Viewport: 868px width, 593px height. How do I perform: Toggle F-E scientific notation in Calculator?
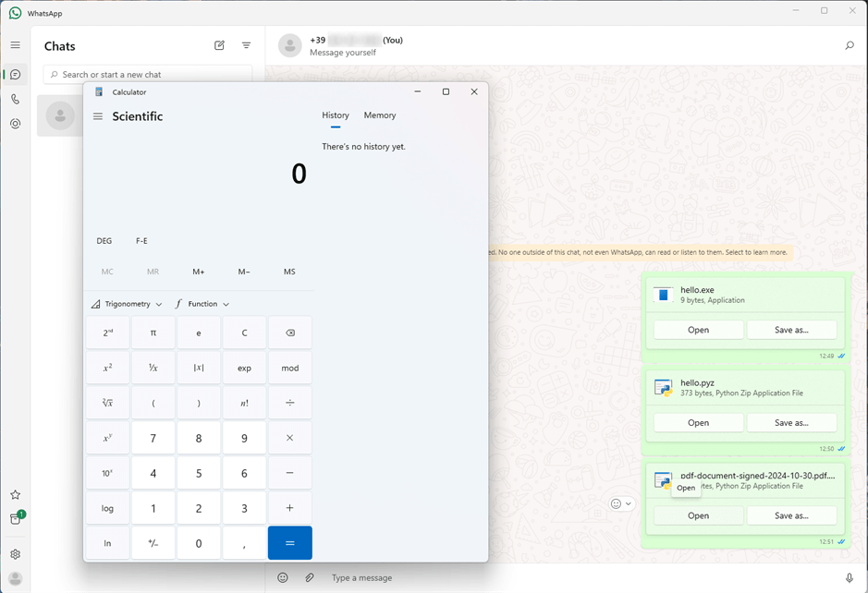point(141,241)
